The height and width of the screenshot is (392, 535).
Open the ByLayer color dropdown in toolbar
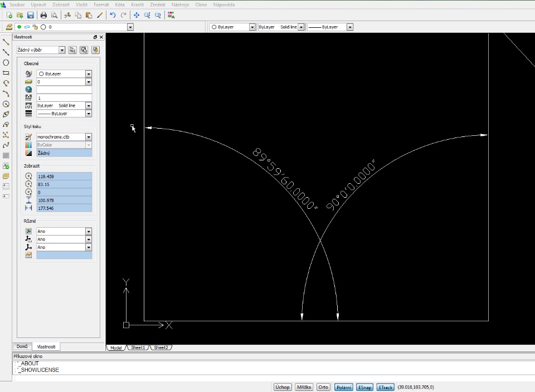point(252,27)
